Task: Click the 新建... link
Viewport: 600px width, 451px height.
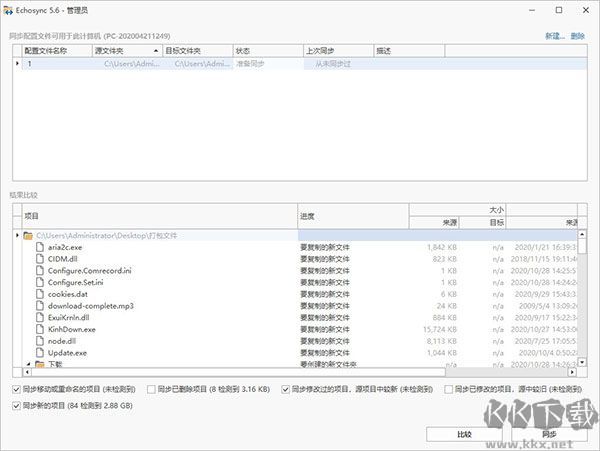Action: [x=555, y=36]
